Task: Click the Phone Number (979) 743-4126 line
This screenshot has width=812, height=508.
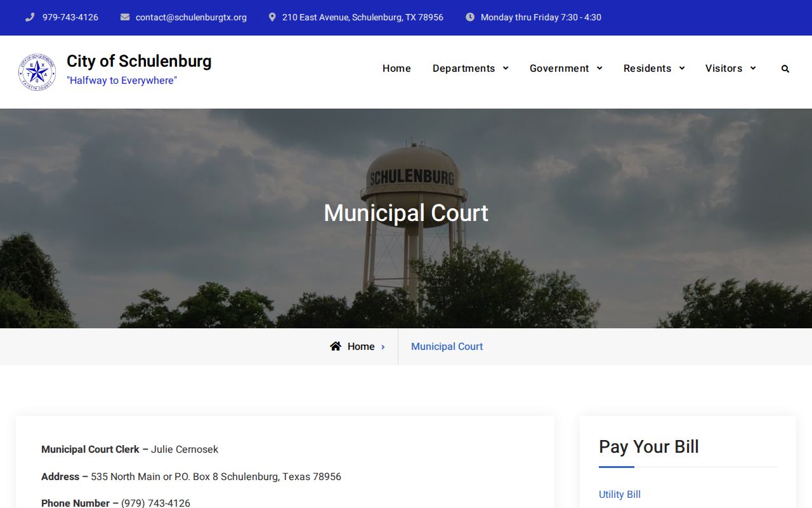Action: (x=115, y=503)
